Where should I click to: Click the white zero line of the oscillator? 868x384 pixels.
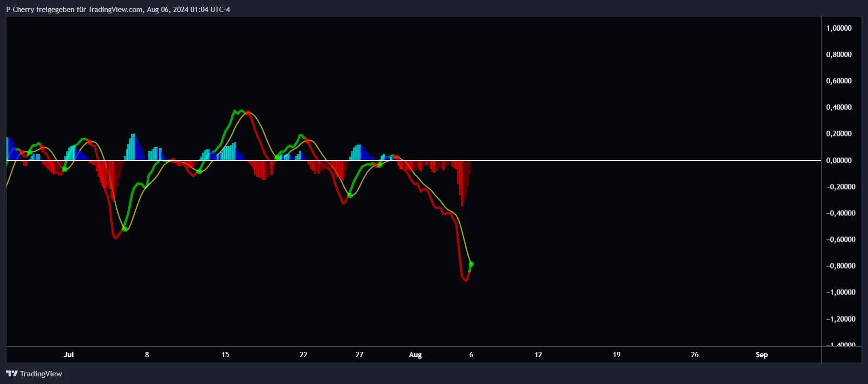coord(414,160)
